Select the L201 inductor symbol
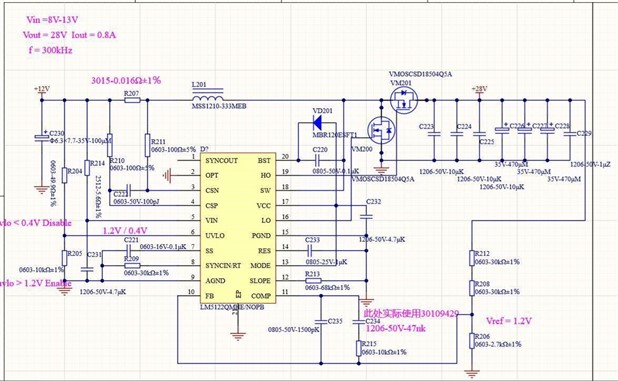Image resolution: width=618 pixels, height=381 pixels. click(x=208, y=96)
